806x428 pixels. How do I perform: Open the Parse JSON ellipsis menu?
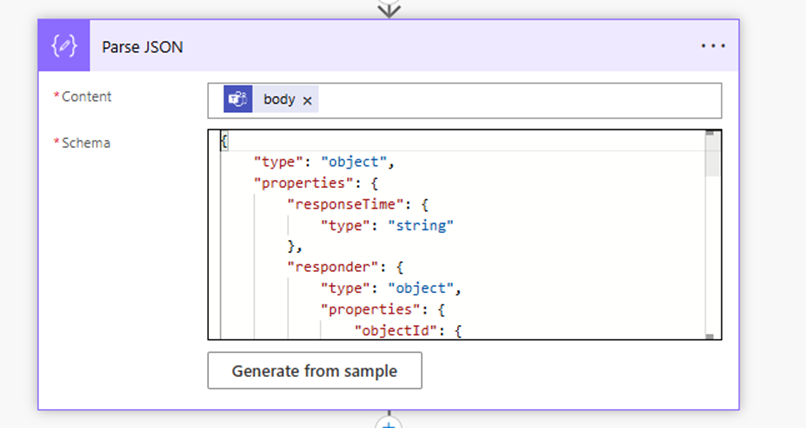[713, 46]
